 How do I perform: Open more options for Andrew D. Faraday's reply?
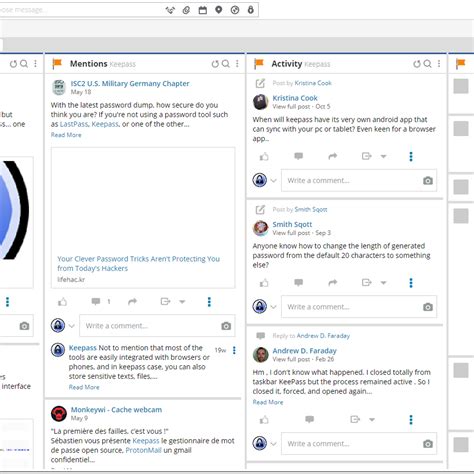pos(411,420)
